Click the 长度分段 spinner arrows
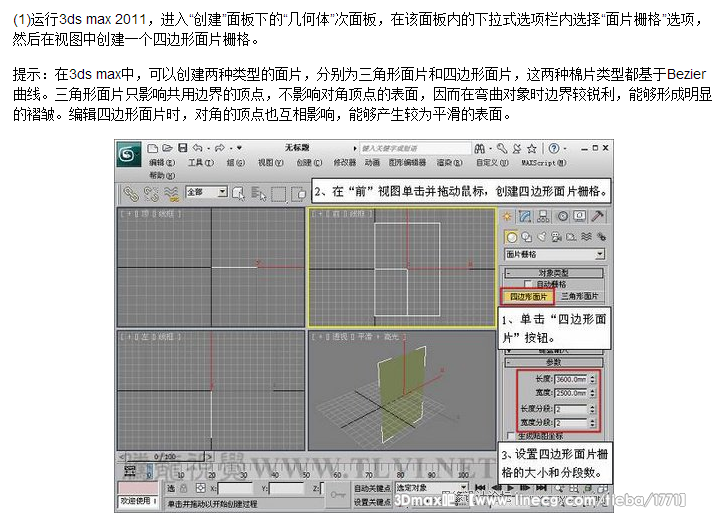 [592, 409]
